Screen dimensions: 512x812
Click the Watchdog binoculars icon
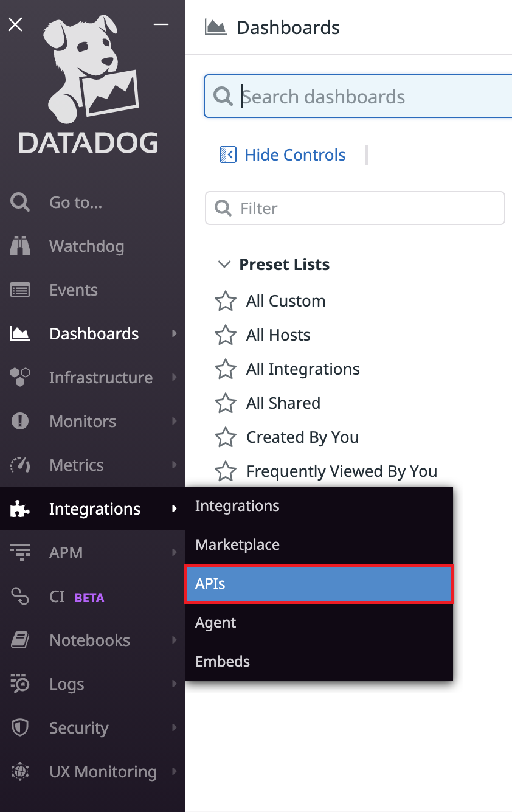20,246
